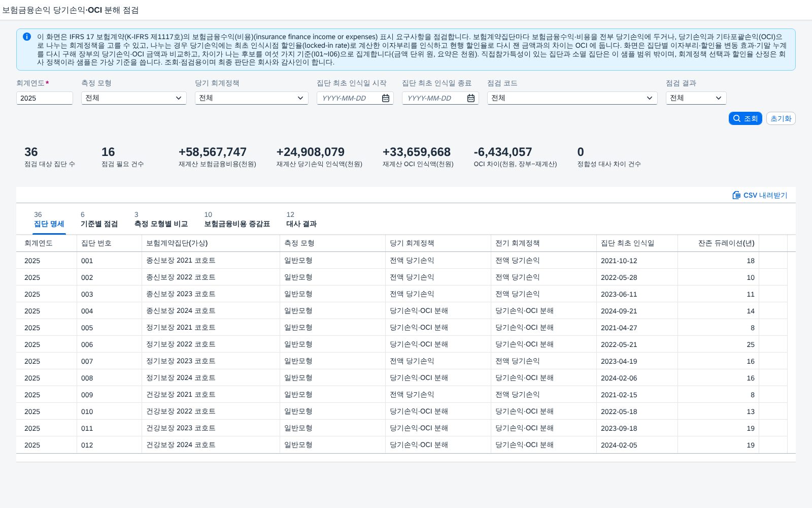The width and height of the screenshot is (812, 508).
Task: Click the 집단 번호 column header
Action: pos(110,243)
